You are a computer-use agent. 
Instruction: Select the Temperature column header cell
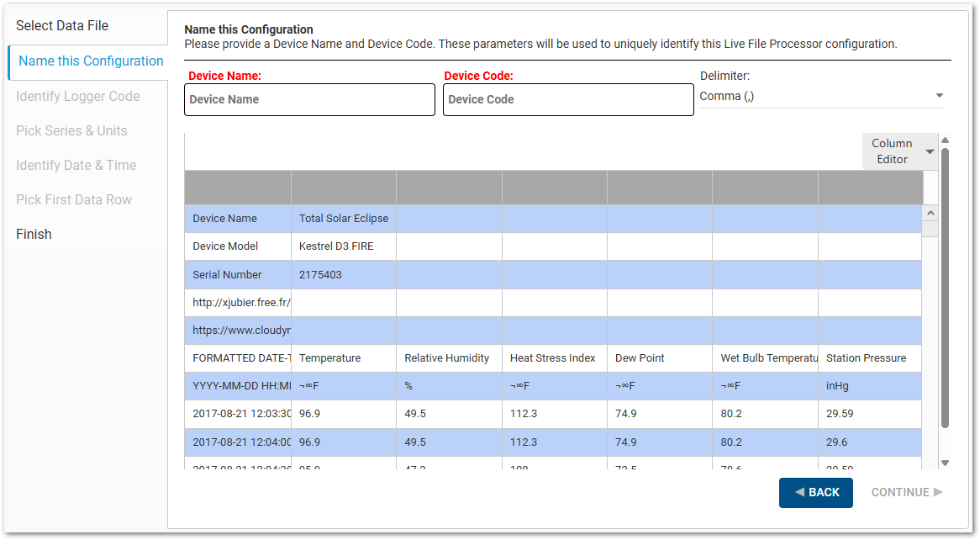pos(343,357)
